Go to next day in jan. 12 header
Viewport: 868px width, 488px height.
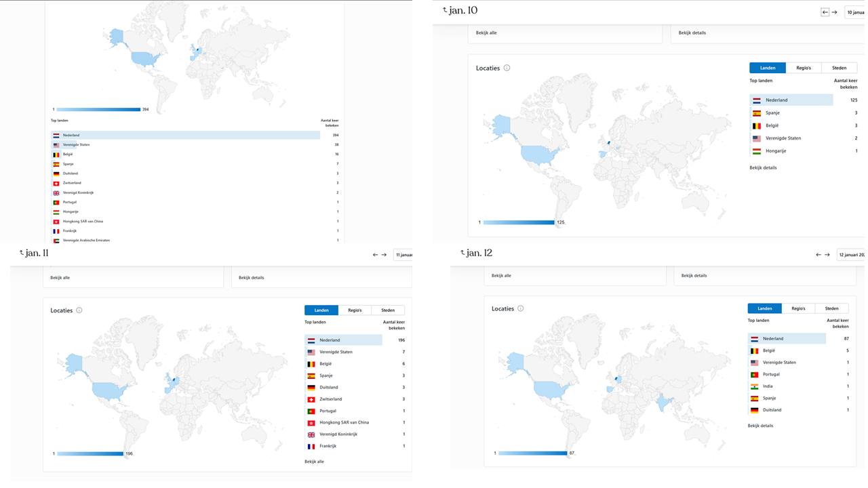coord(827,255)
